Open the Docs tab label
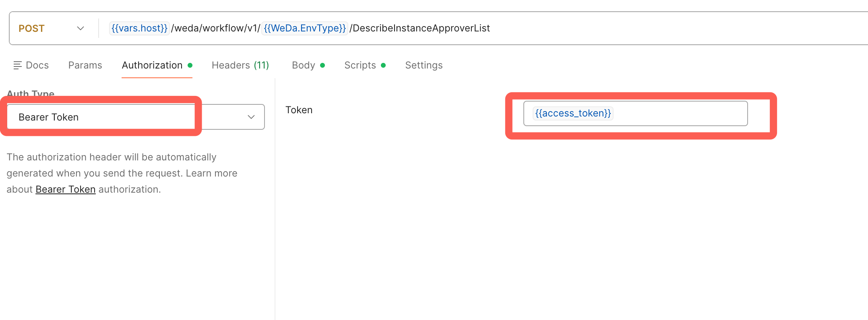 (x=37, y=65)
